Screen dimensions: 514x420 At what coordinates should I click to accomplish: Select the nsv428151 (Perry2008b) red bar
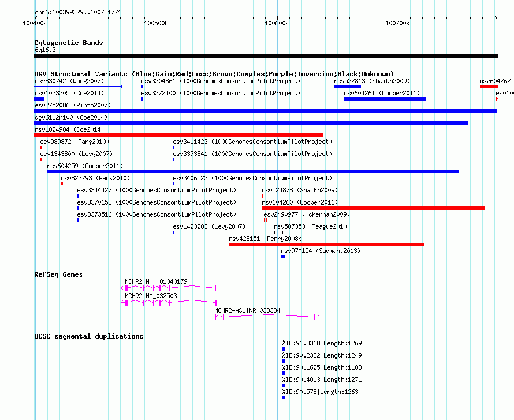click(326, 244)
